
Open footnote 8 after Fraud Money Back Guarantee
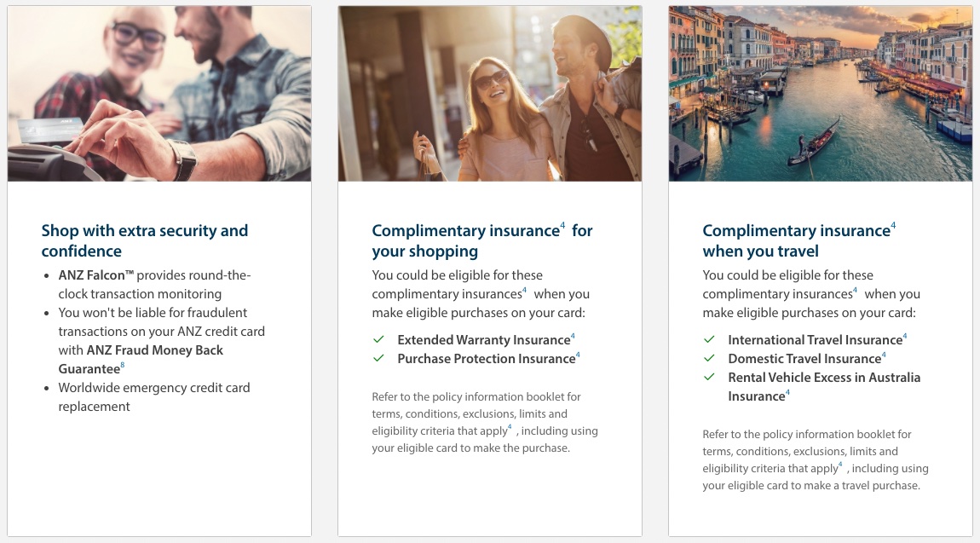coord(123,365)
